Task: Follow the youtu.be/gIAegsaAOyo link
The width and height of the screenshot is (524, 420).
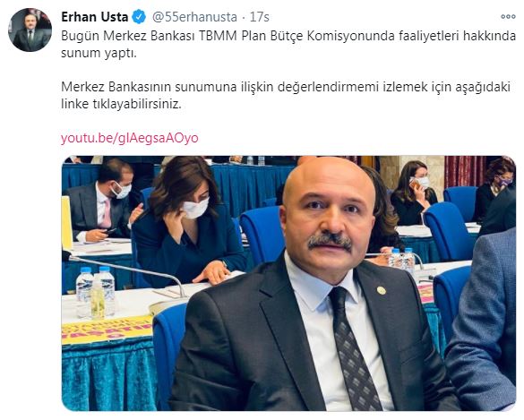Action: pos(130,138)
